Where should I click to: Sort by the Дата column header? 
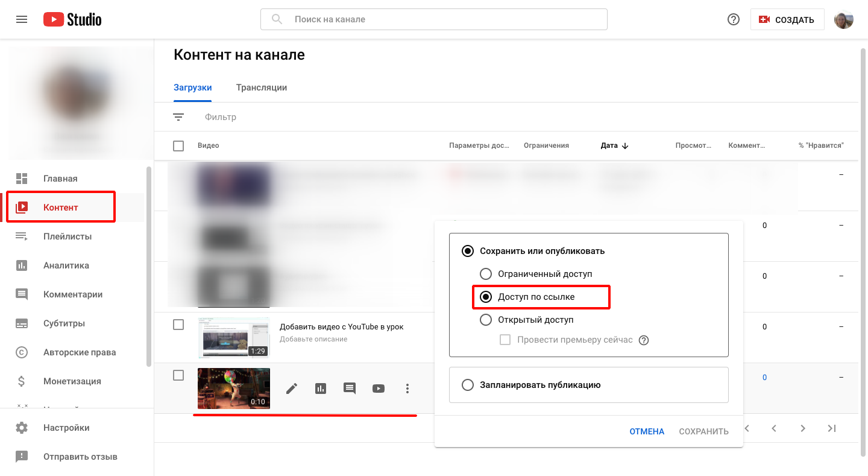coord(609,145)
